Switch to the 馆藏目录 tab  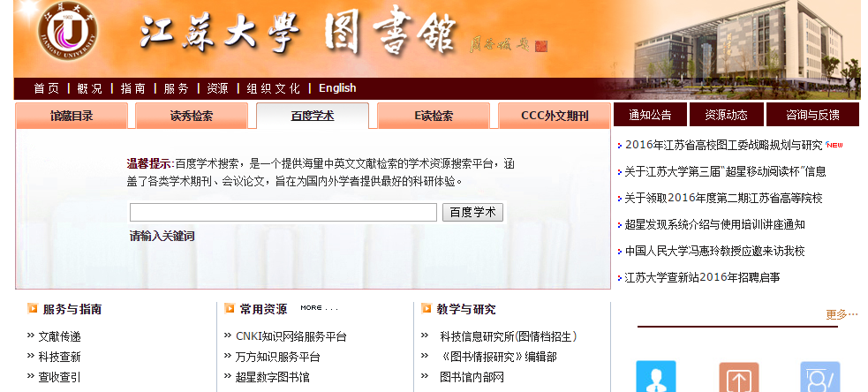pos(72,116)
